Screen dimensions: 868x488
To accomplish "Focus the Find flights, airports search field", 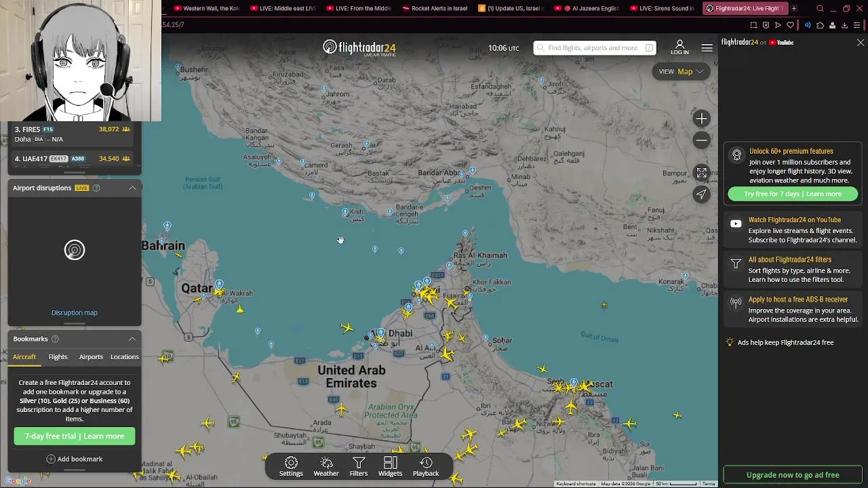I will coord(594,47).
